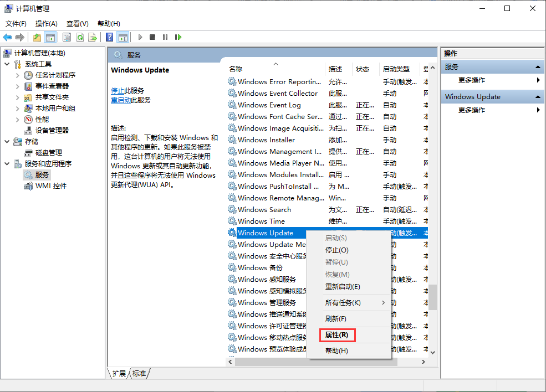This screenshot has height=392, width=546.
Task: Switch to the 标准 tab at bottom
Action: pos(139,374)
